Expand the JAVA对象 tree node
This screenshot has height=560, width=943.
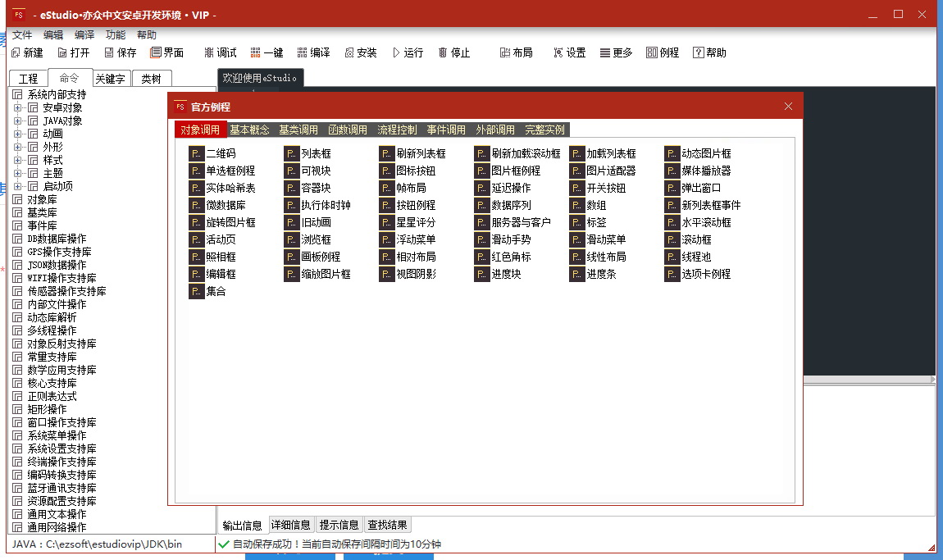point(17,121)
